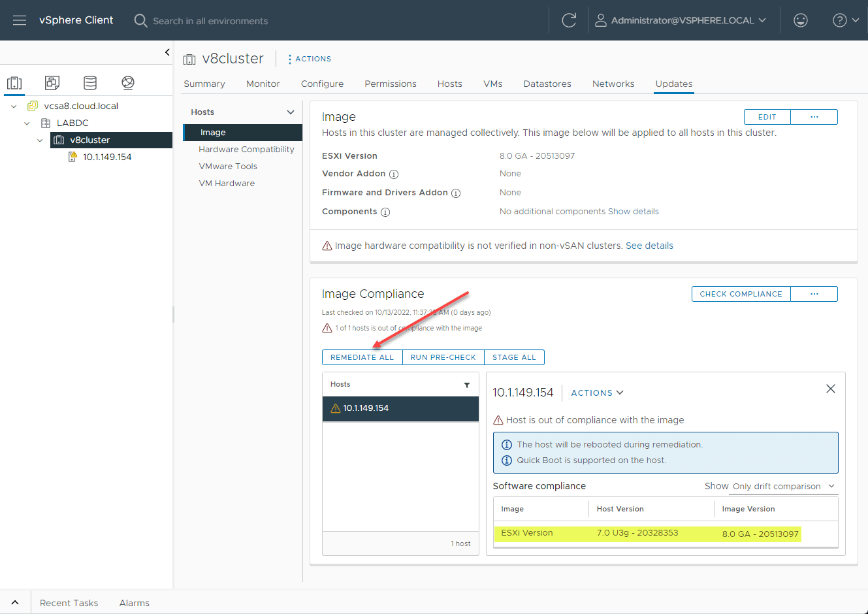Click the Image Version column header
Image resolution: width=868 pixels, height=614 pixels.
pyautogui.click(x=748, y=509)
